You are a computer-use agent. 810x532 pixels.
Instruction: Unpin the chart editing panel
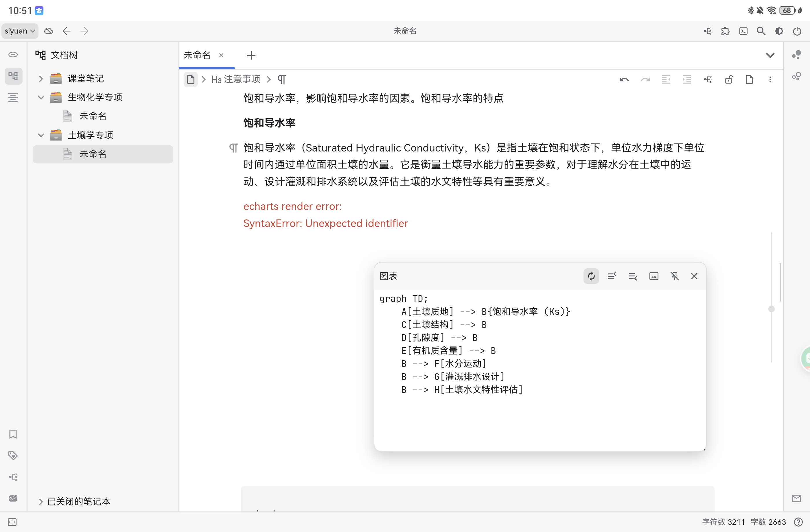(675, 276)
